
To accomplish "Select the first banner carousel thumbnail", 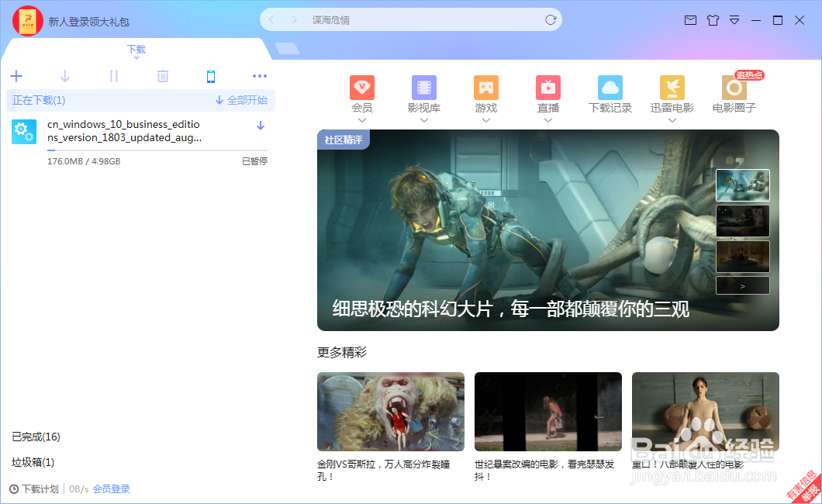I will [743, 185].
